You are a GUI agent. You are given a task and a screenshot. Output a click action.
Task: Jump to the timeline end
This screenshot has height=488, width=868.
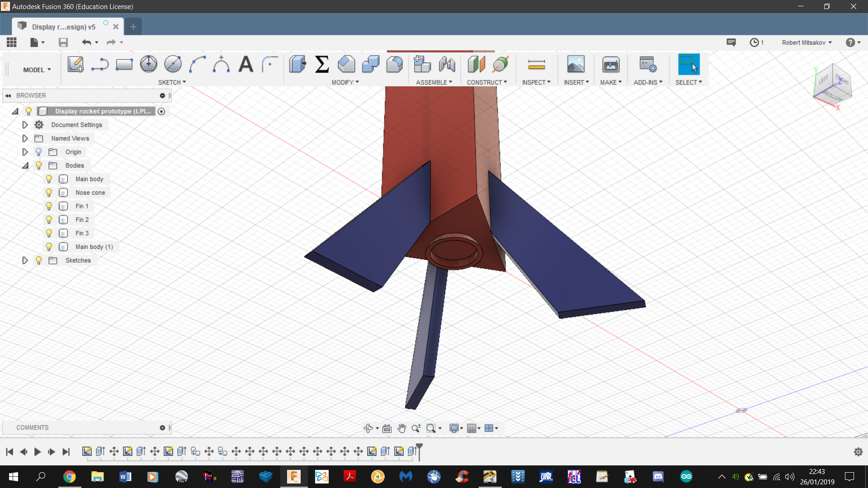[66, 451]
